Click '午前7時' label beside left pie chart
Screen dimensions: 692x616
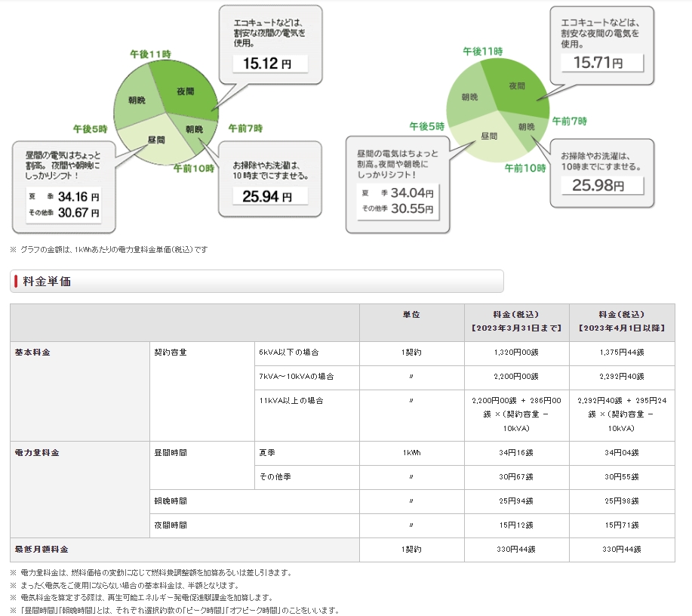245,128
